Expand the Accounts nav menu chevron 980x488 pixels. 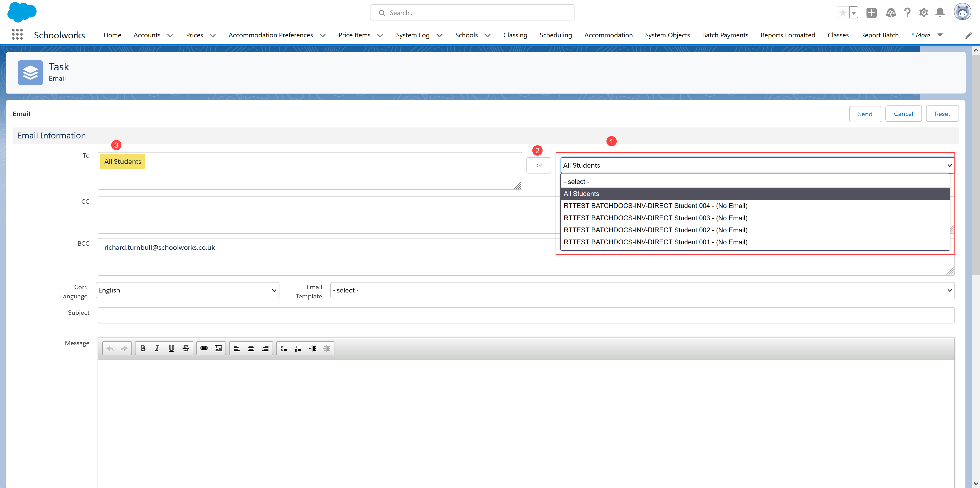point(171,35)
